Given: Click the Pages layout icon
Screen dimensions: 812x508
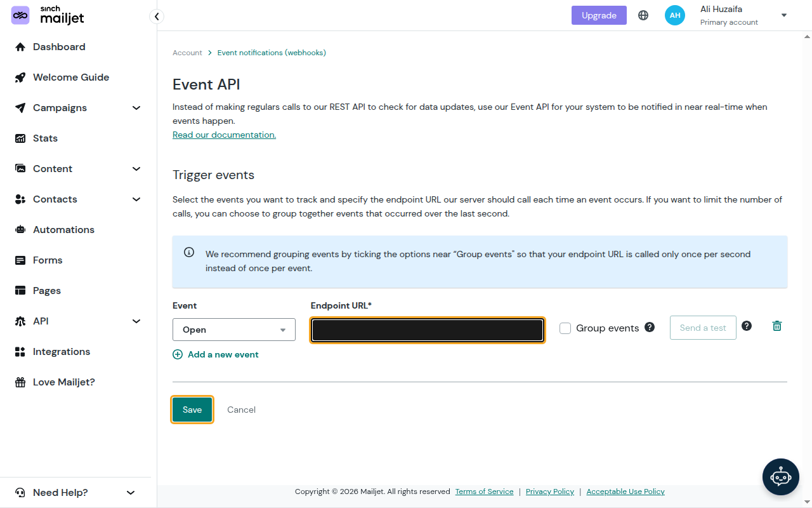Looking at the screenshot, I should pos(20,291).
